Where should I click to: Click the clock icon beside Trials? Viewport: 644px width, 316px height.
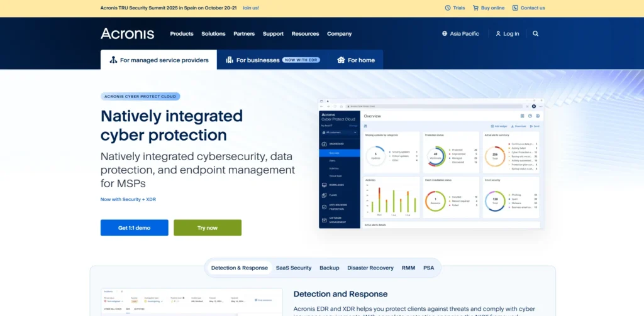[448, 8]
